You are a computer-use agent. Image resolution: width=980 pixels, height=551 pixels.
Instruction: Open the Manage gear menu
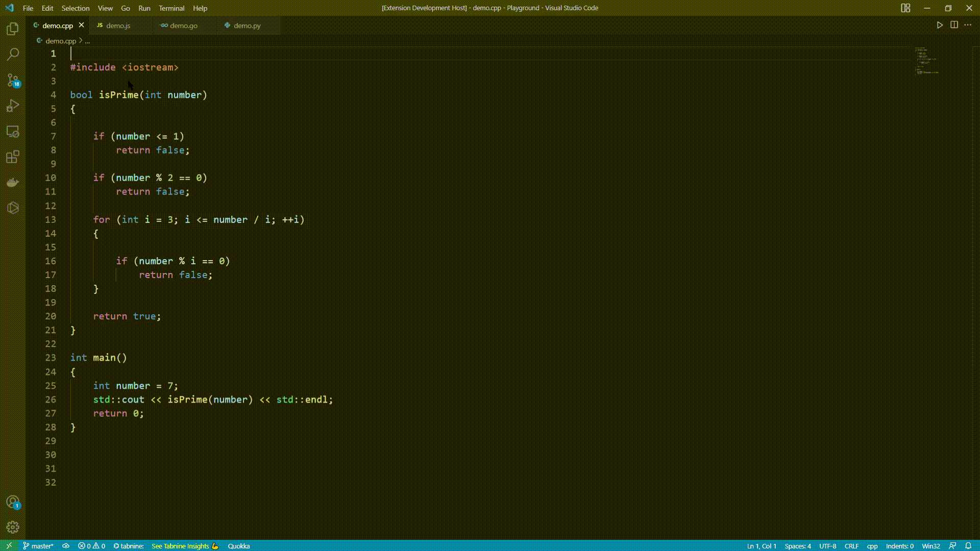click(13, 527)
